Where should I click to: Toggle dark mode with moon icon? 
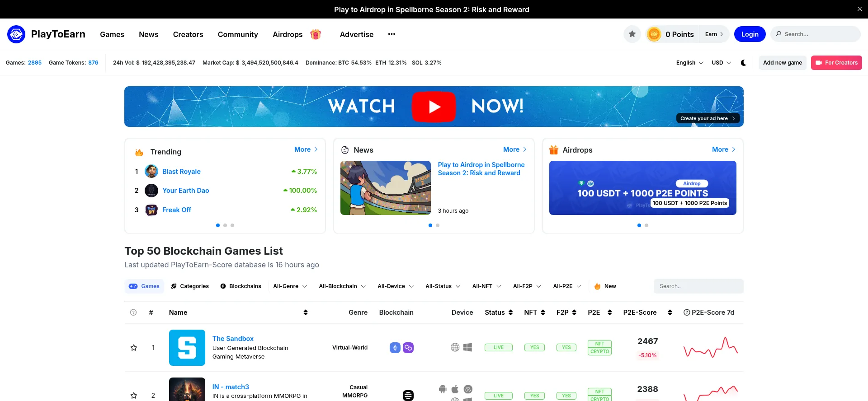(x=744, y=63)
